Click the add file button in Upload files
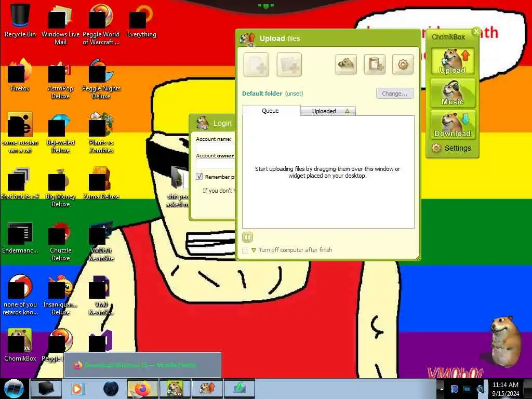This screenshot has height=399, width=532. [256, 64]
